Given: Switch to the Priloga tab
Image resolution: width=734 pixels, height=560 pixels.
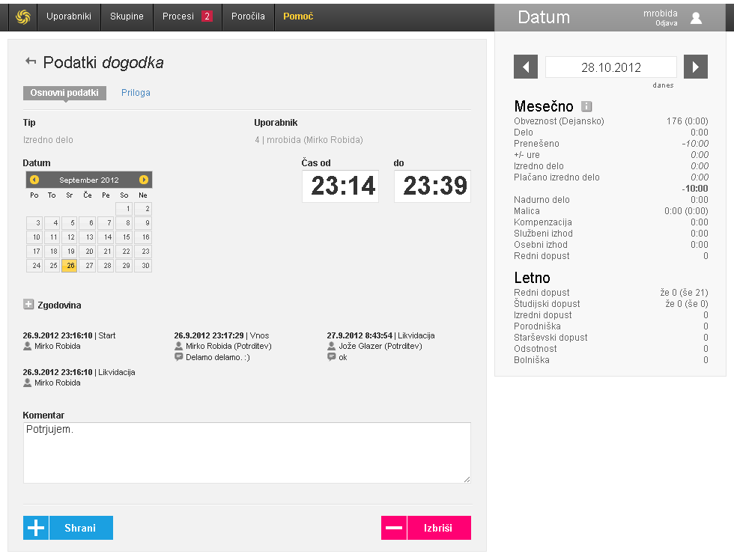Looking at the screenshot, I should tap(136, 93).
